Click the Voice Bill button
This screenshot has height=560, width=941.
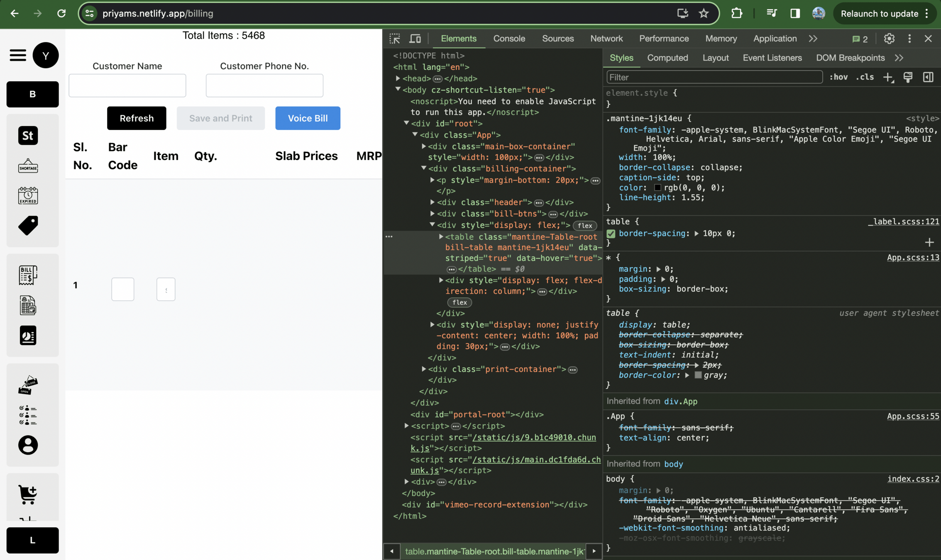[x=308, y=118]
